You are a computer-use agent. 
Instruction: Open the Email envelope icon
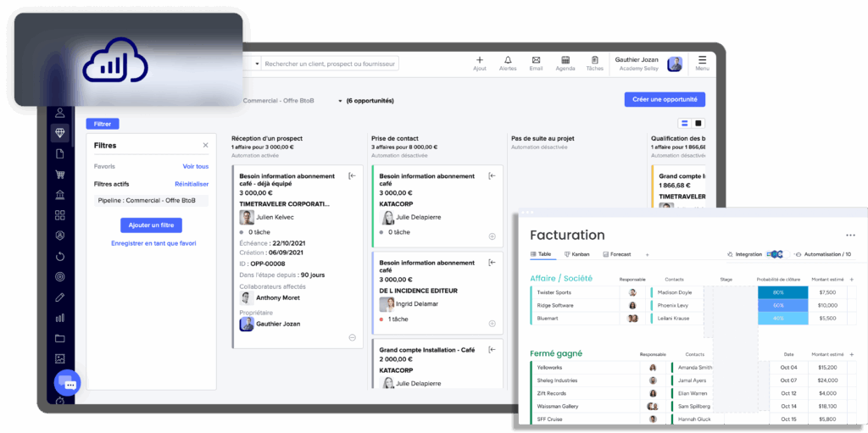tap(536, 60)
